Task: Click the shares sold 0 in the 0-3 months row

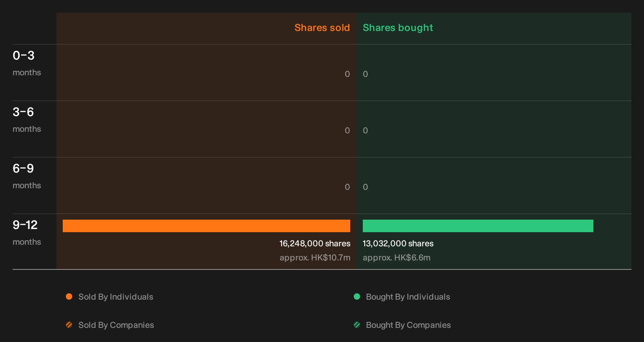Action: tap(347, 74)
